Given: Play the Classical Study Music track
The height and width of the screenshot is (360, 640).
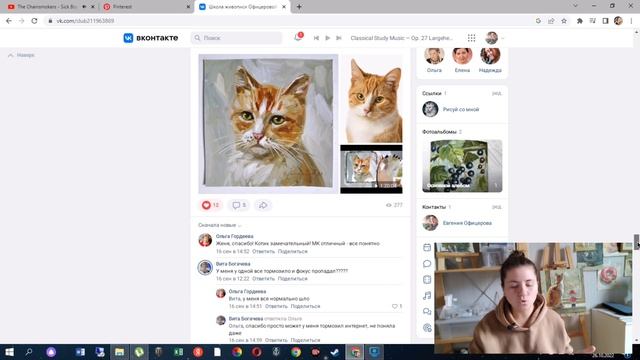Looking at the screenshot, I should pos(327,38).
